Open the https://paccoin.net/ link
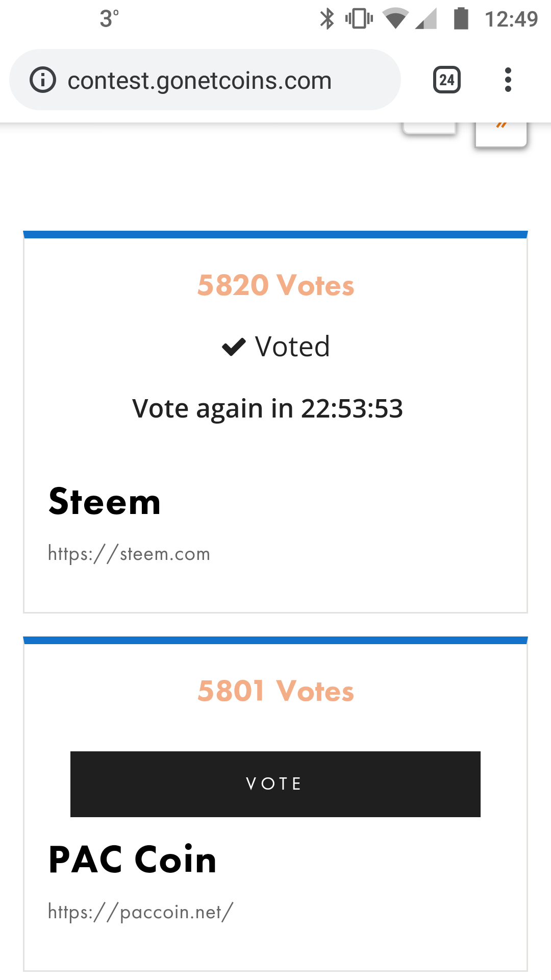 (140, 912)
